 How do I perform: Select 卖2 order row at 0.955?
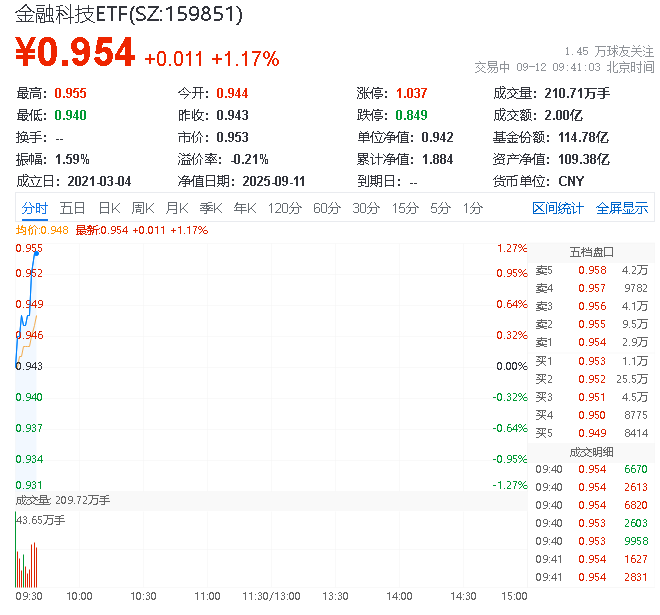[x=591, y=324]
